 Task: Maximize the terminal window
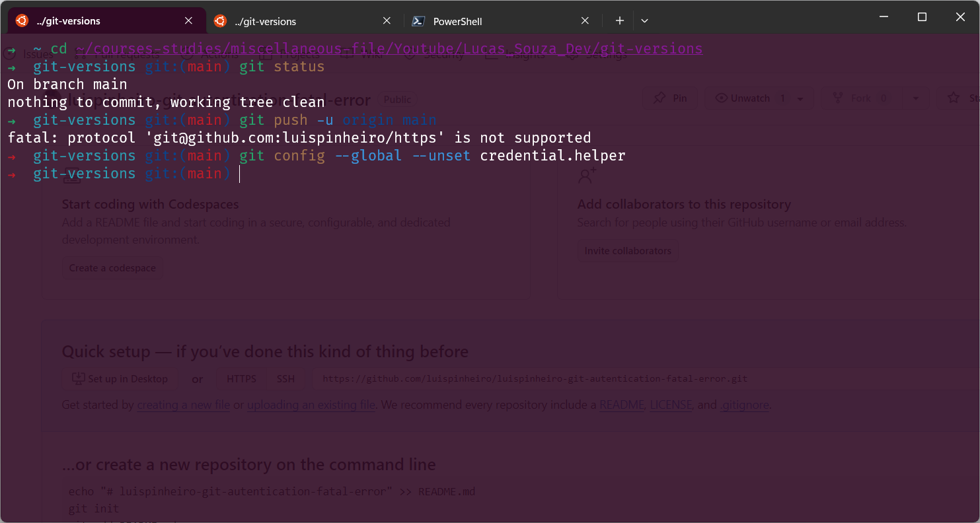(x=922, y=17)
